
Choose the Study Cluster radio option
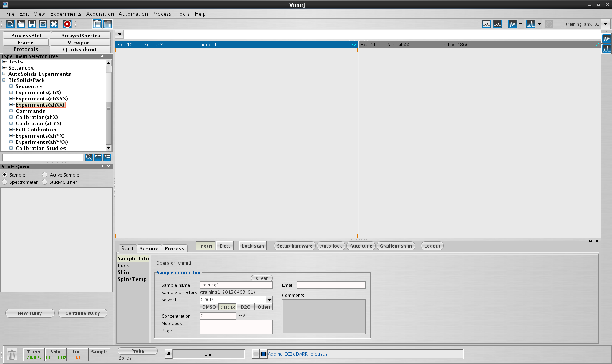pyautogui.click(x=45, y=182)
